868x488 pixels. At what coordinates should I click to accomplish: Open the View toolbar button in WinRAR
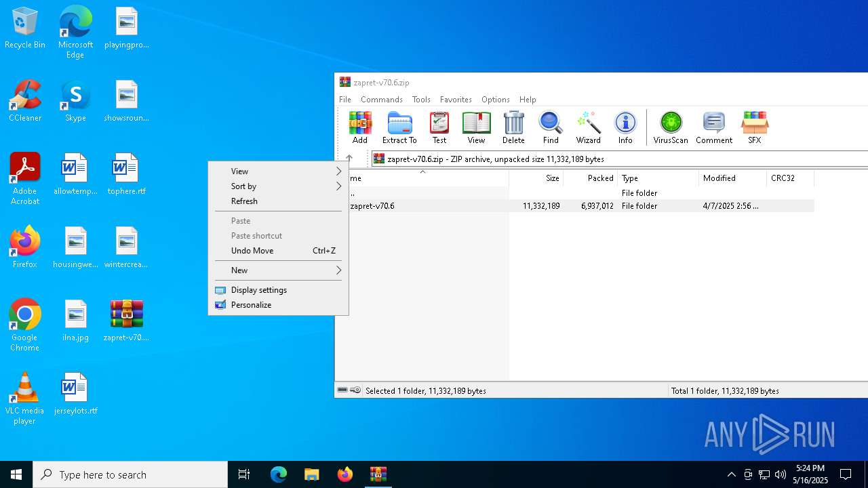click(x=476, y=128)
